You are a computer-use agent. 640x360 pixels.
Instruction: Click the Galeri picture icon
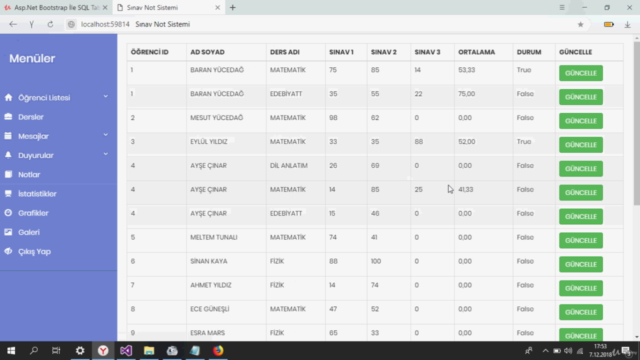[9, 232]
